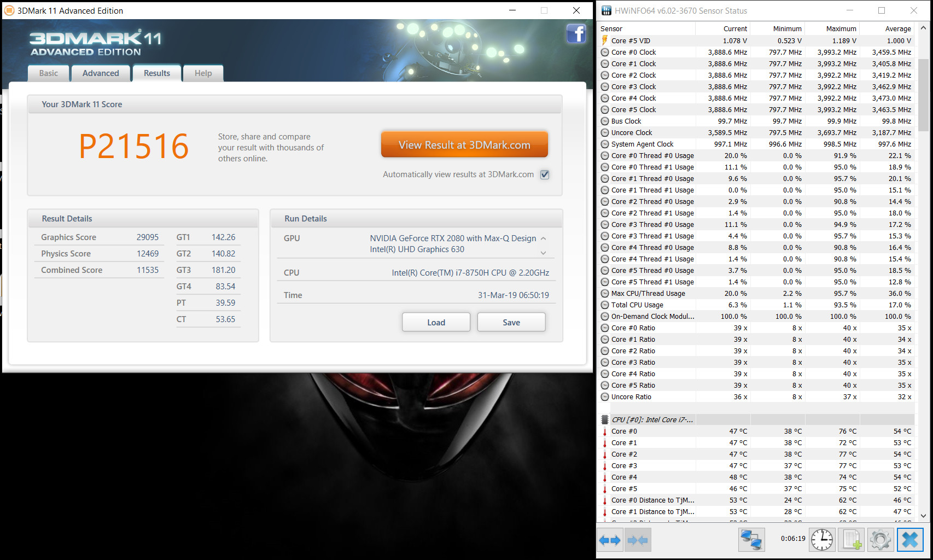Select the Results tab in 3DMark

157,73
